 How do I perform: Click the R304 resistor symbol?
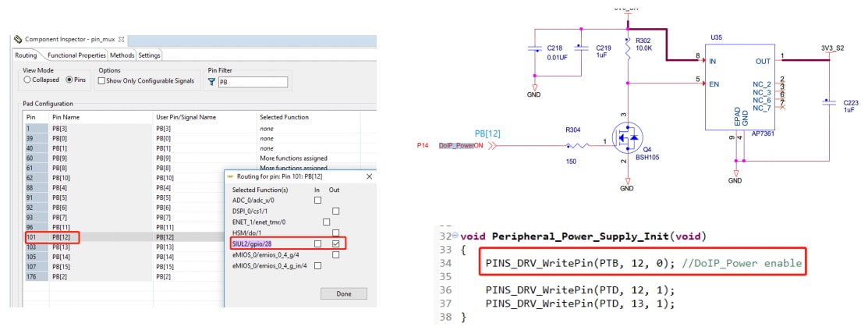click(576, 146)
